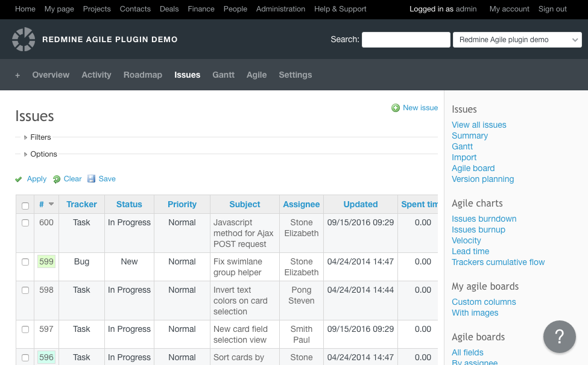Open the Redmine Agile plugin demo project dropdown
This screenshot has width=588, height=365.
tap(516, 40)
